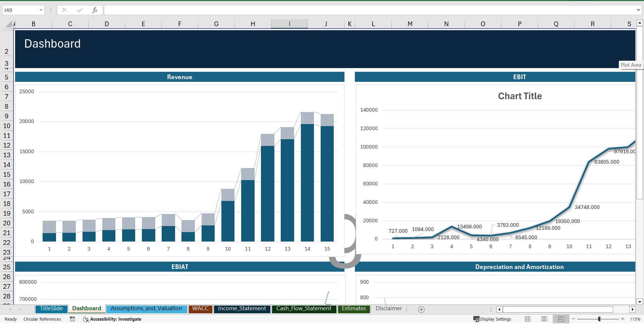644x324 pixels.
Task: Click the Dashboard title text
Action: coord(53,44)
